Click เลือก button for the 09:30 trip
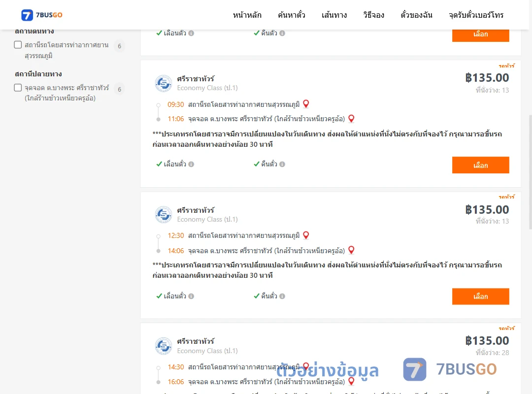Viewport: 532px width, 394px height. (x=480, y=165)
